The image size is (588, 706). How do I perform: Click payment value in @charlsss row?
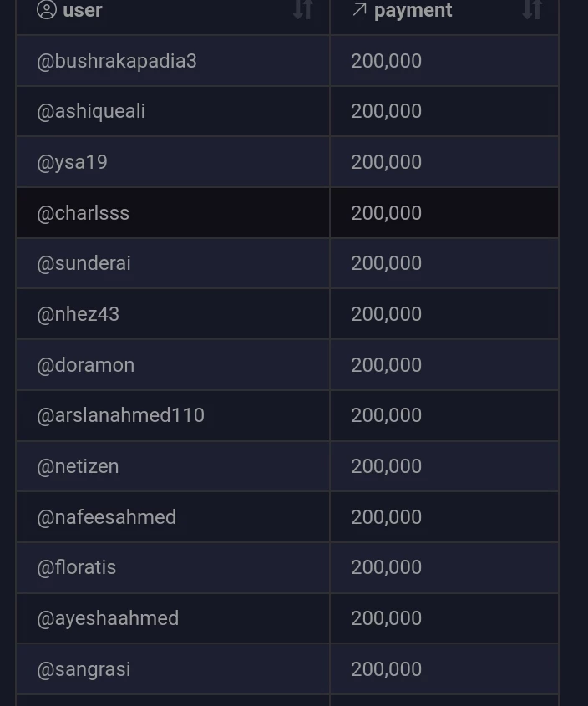387,213
